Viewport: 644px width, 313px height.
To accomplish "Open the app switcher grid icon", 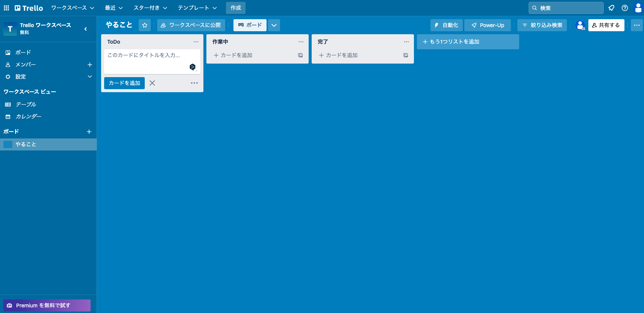I will pos(6,8).
